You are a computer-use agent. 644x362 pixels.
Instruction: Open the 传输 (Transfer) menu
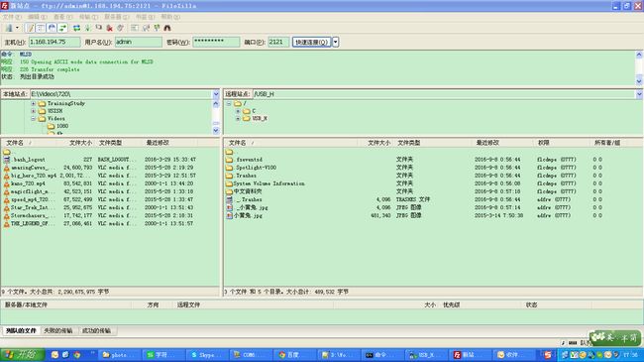[x=88, y=17]
